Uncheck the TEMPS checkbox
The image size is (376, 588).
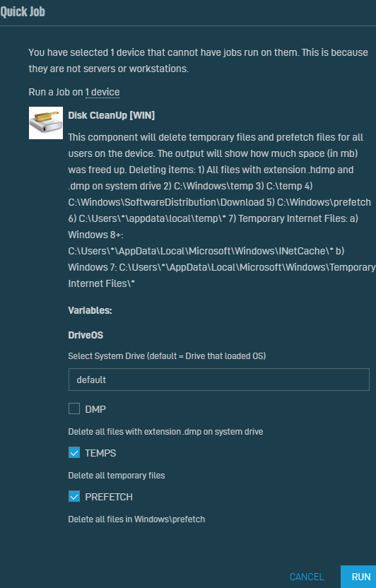coord(74,452)
